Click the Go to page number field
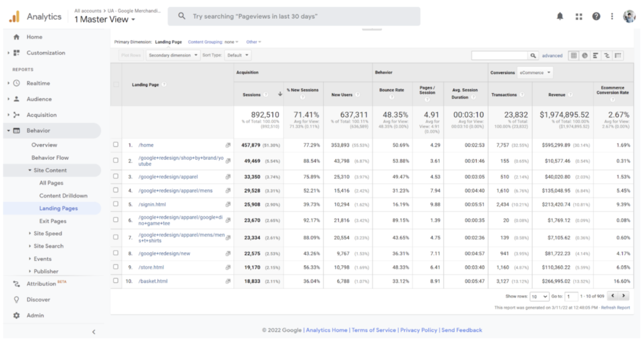The height and width of the screenshot is (339, 644). pyautogui.click(x=571, y=296)
